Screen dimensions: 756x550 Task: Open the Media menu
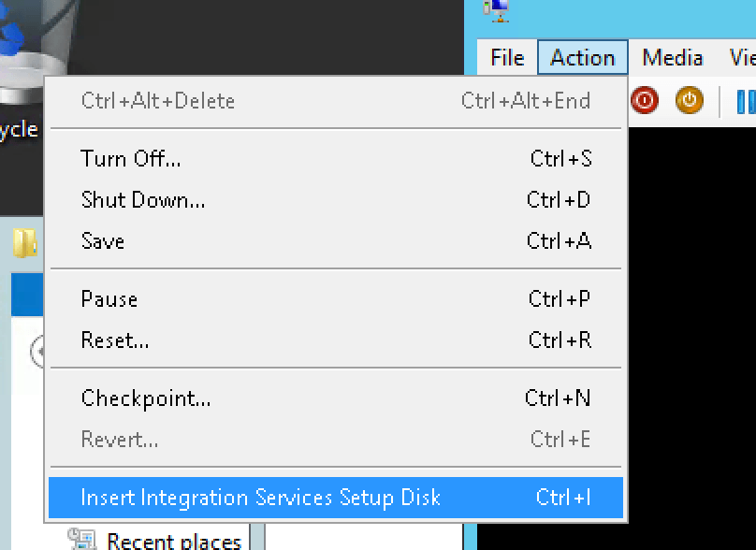coord(671,57)
